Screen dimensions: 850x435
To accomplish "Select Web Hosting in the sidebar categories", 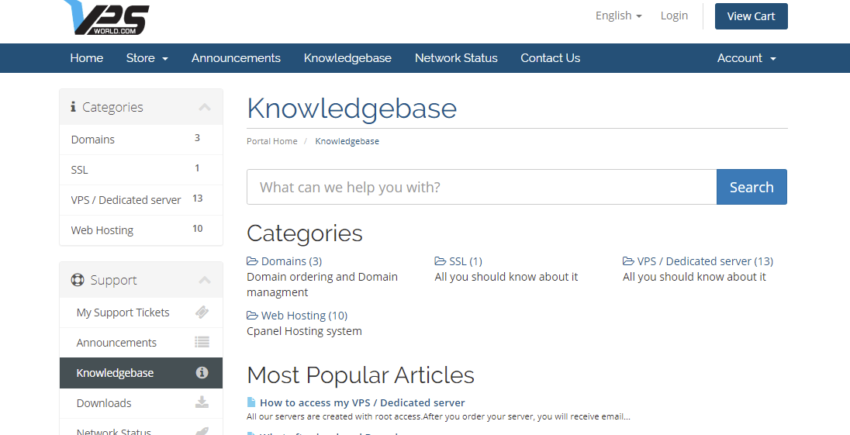I will pos(141,230).
